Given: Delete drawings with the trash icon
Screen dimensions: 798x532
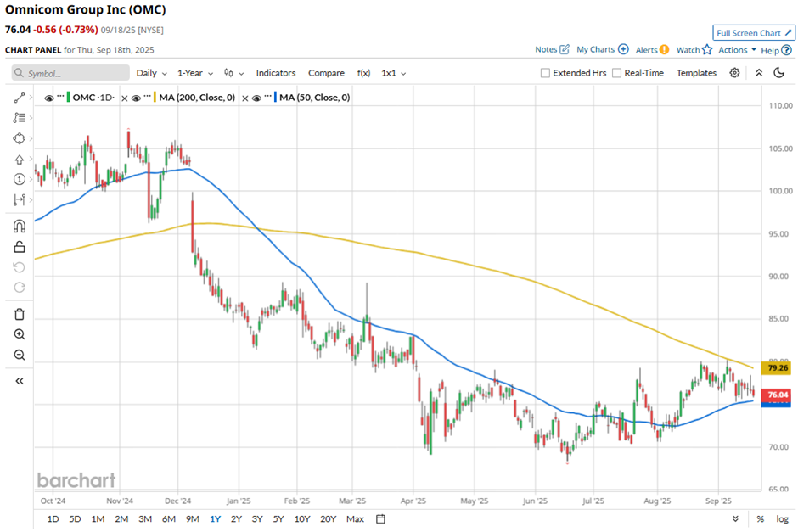Looking at the screenshot, I should 19,314.
